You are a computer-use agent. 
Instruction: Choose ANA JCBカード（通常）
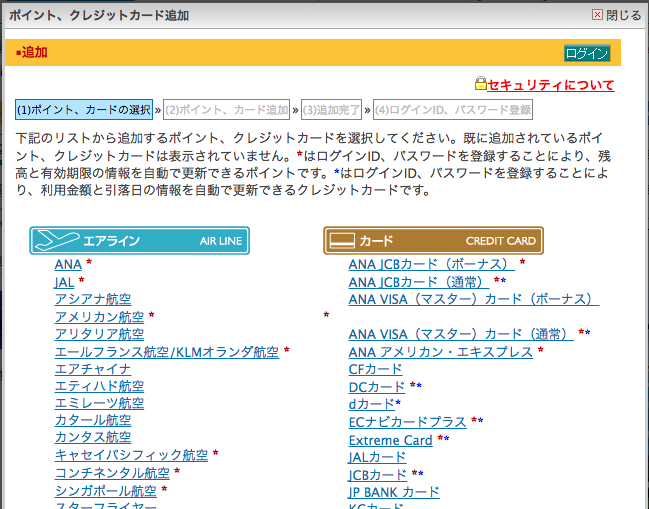[419, 282]
